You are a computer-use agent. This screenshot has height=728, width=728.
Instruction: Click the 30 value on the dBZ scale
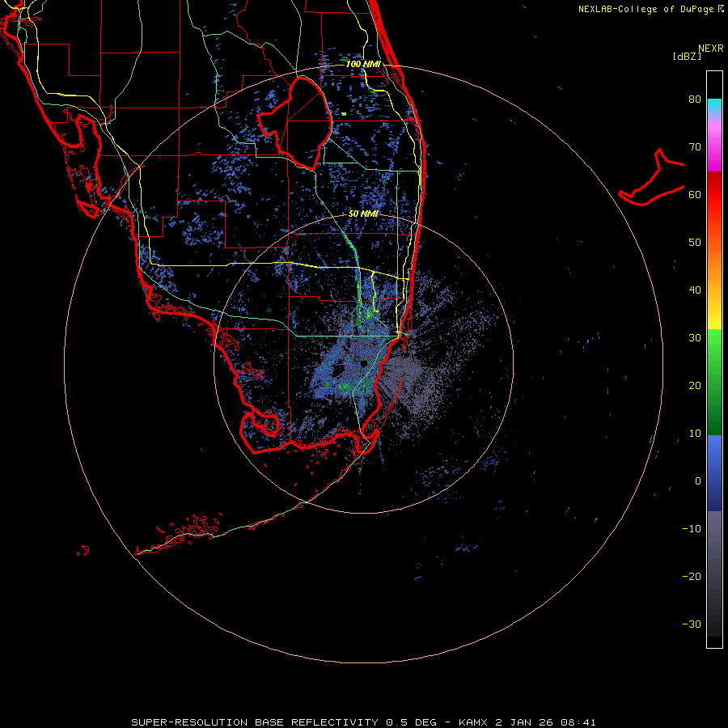695,337
